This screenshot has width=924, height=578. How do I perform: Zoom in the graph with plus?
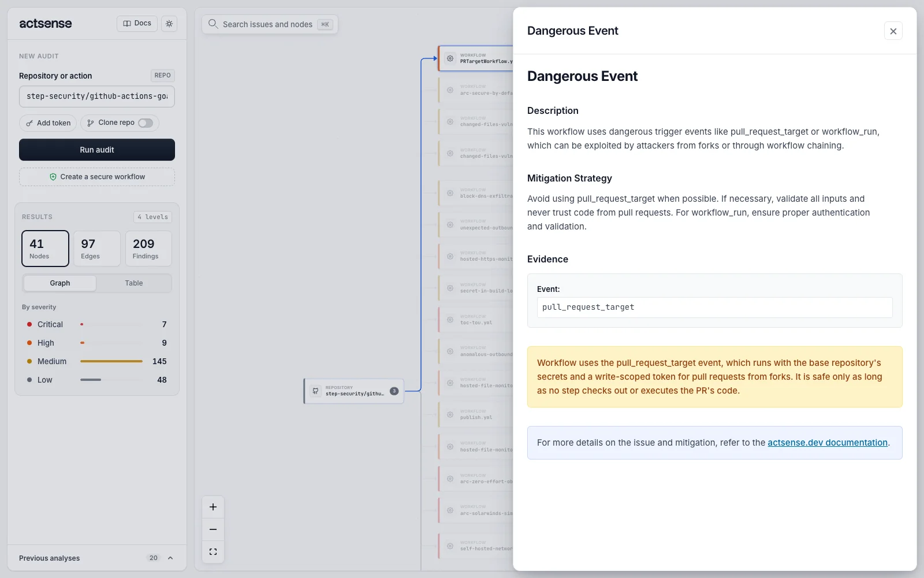pyautogui.click(x=213, y=507)
